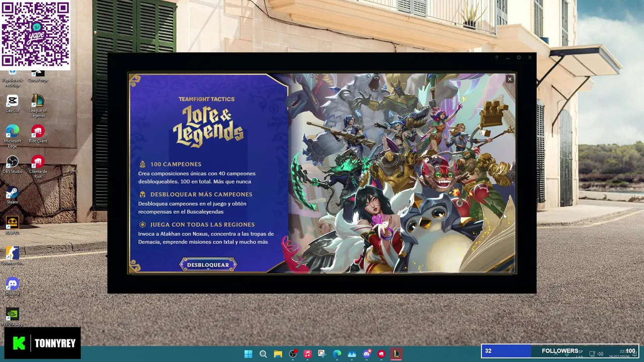Image resolution: width=644 pixels, height=362 pixels.
Task: Switch to Discord in the taskbar
Action: click(x=367, y=354)
